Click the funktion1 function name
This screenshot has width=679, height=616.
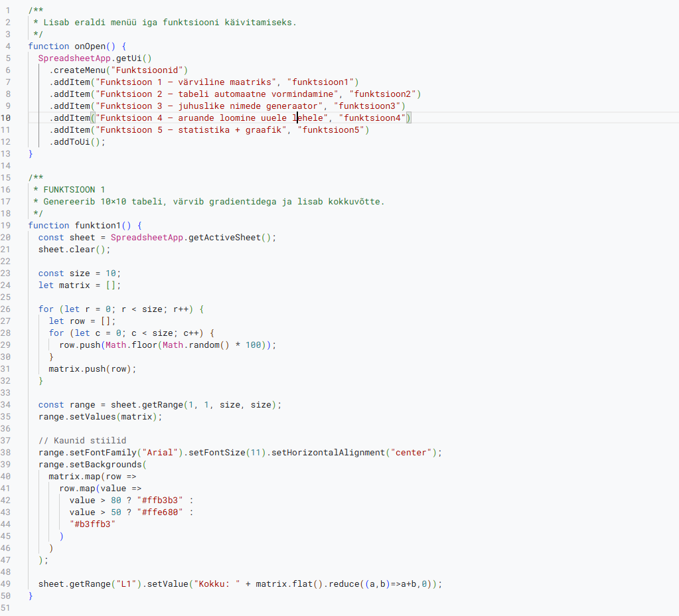(x=98, y=225)
